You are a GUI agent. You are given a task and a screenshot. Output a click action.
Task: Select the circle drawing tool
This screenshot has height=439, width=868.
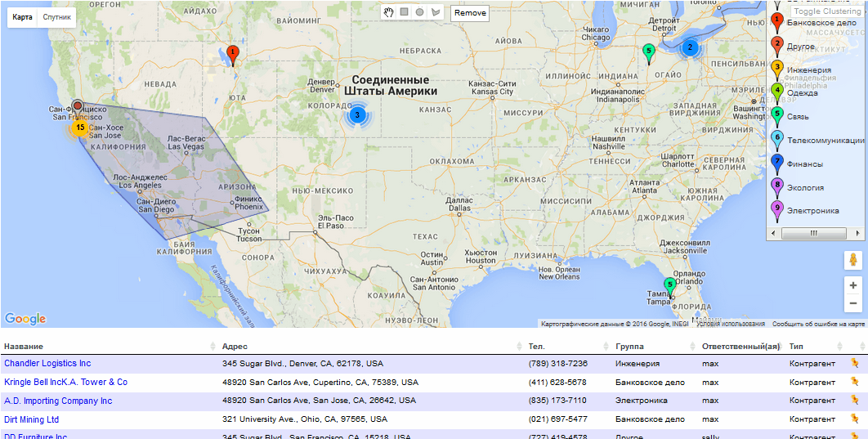coord(419,12)
